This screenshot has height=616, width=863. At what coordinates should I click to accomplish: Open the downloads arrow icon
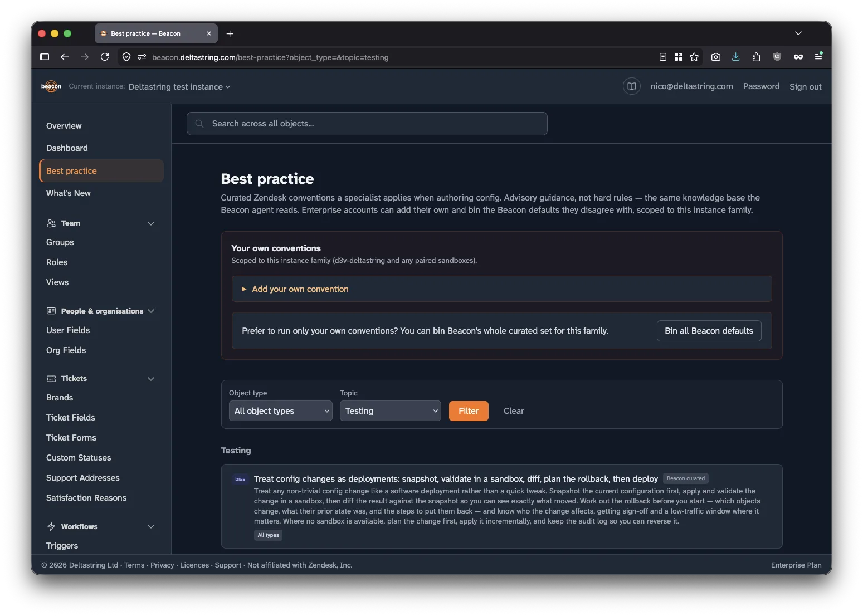(x=736, y=57)
